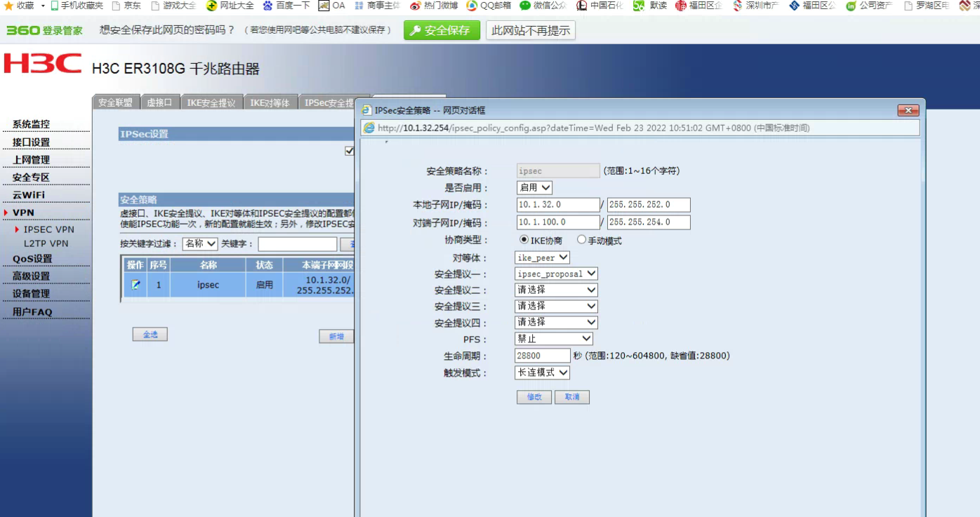Open 接口设置 in the sidebar
980x517 pixels.
tap(32, 142)
